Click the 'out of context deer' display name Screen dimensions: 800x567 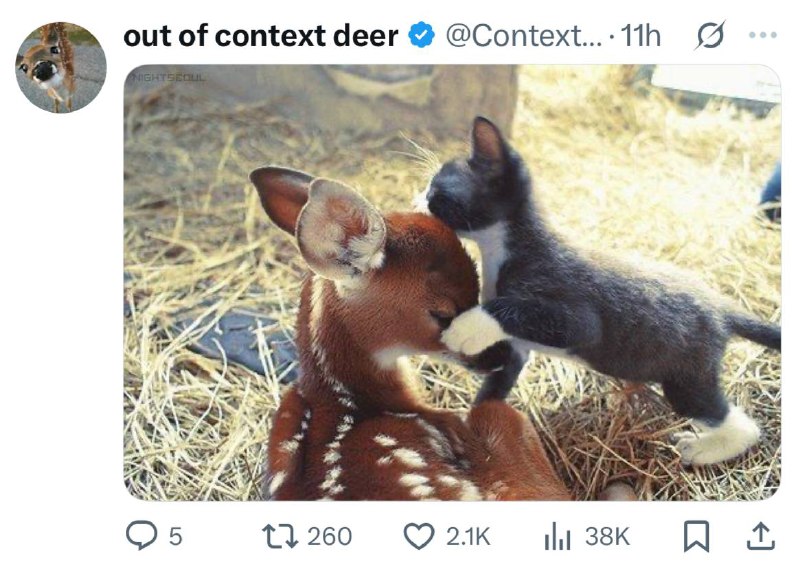pos(261,36)
